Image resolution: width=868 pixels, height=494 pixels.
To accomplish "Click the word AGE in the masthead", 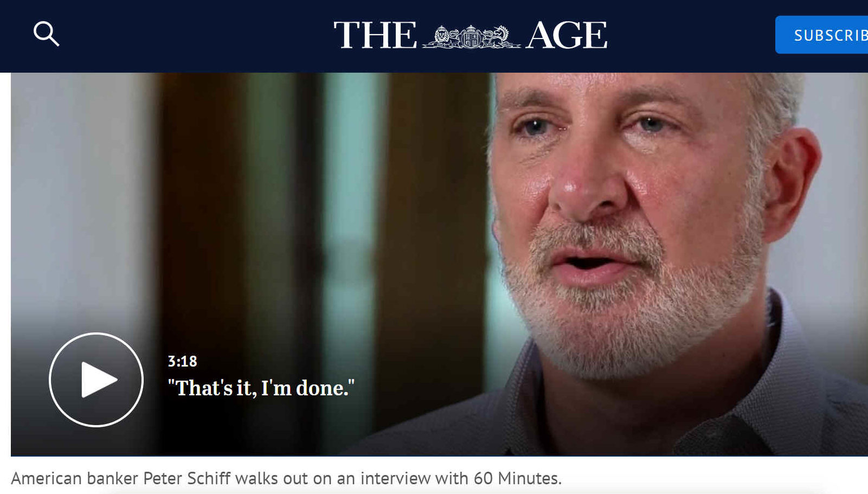I will click(x=566, y=35).
